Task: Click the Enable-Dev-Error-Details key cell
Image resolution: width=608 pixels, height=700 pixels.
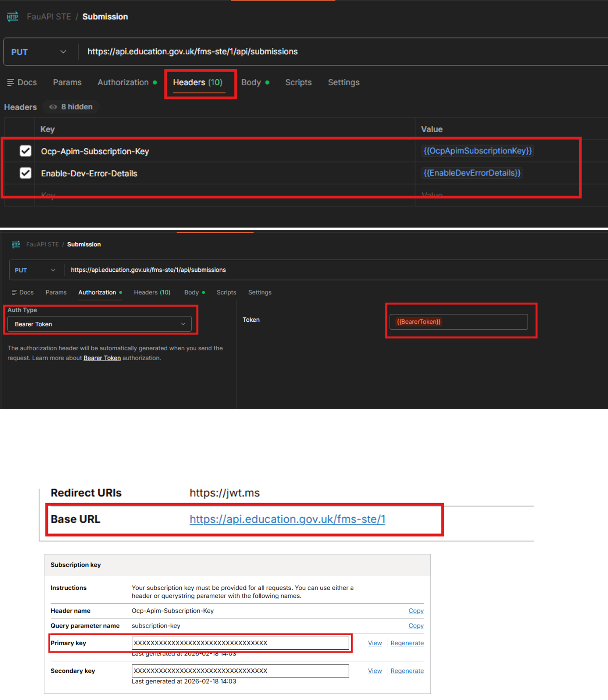Action: click(x=225, y=173)
